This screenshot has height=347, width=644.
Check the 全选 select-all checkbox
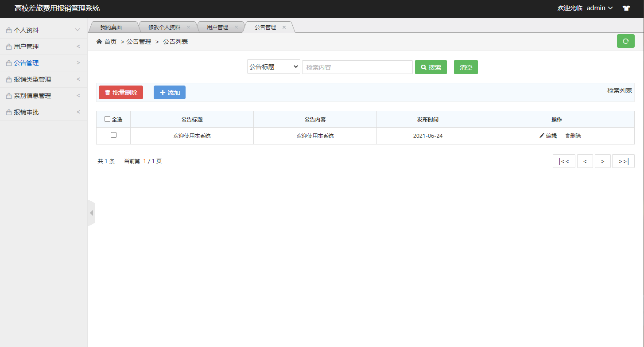pos(107,119)
